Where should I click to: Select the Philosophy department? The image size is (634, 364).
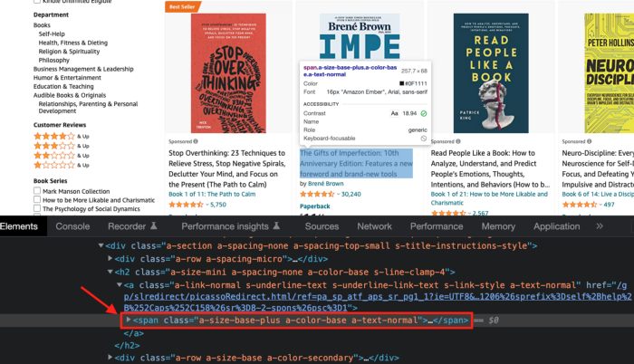[54, 61]
